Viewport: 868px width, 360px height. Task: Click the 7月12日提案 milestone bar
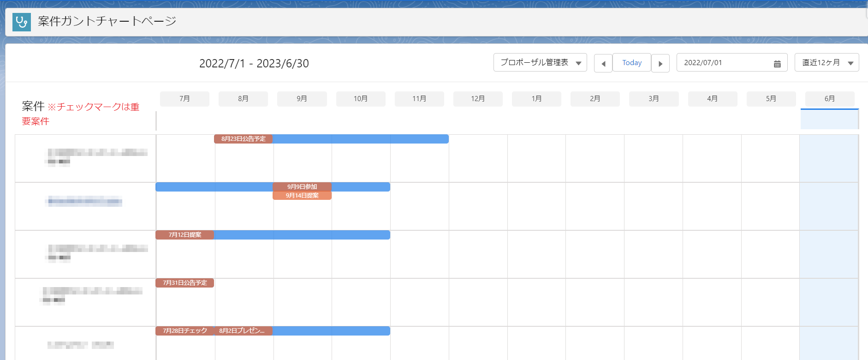185,235
